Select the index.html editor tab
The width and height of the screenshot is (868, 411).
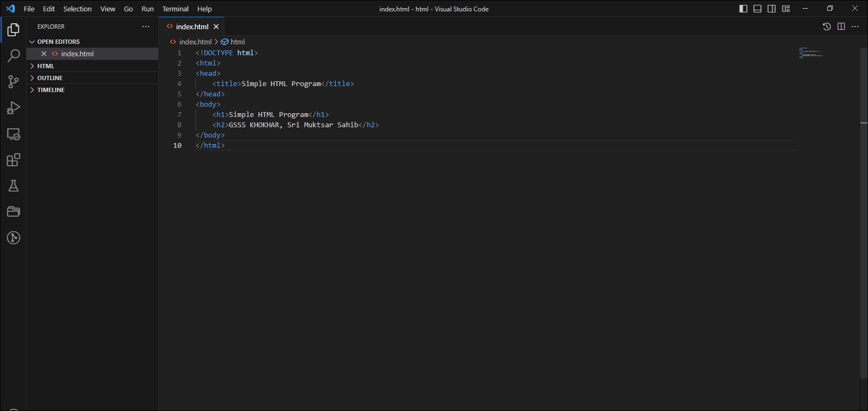click(192, 27)
